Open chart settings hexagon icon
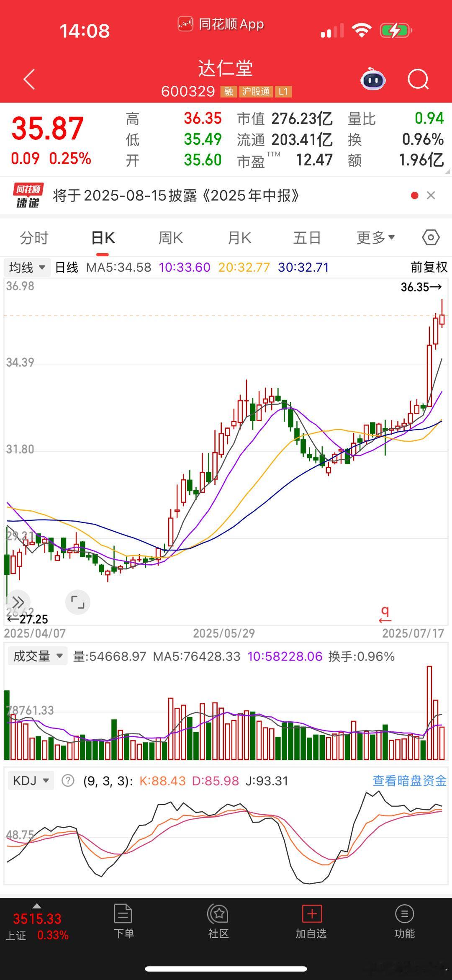 [x=431, y=237]
